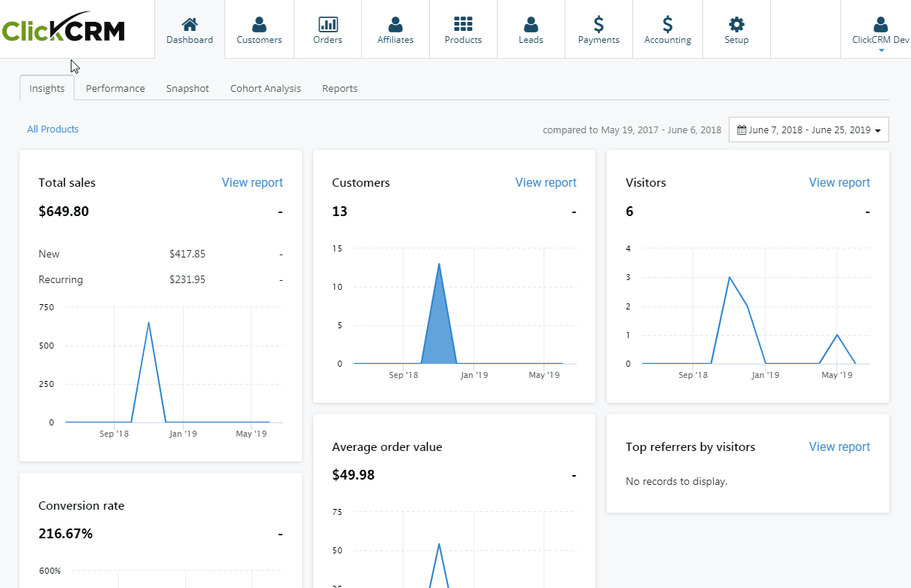911x588 pixels.
Task: Click the Average order value heading
Action: [x=387, y=446]
